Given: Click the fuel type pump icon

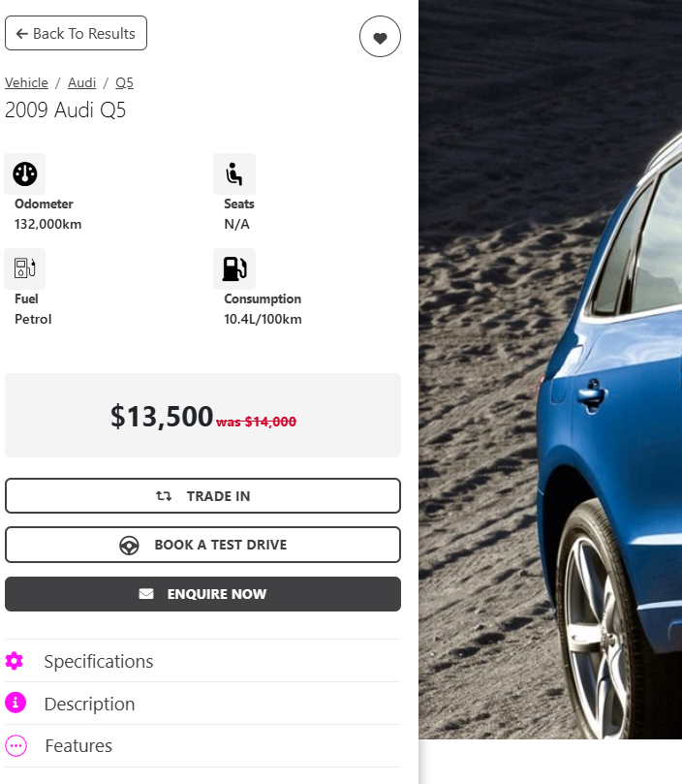Looking at the screenshot, I should (25, 268).
